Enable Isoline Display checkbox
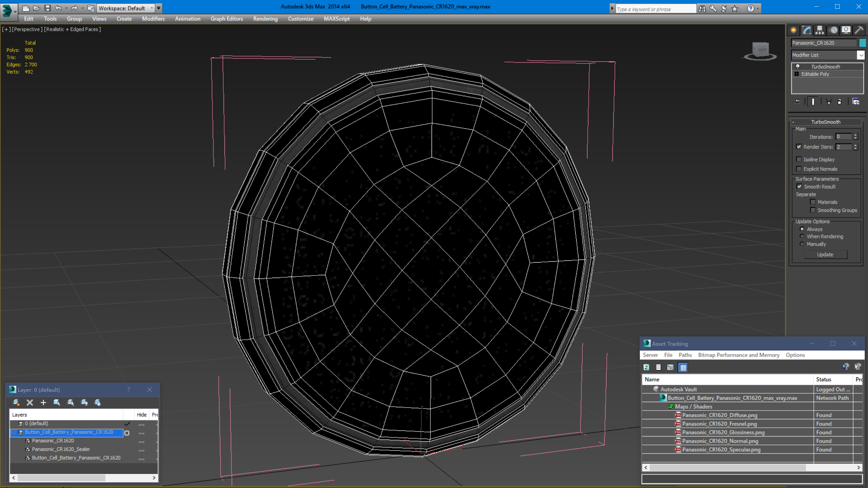The image size is (868, 488). pyautogui.click(x=799, y=159)
